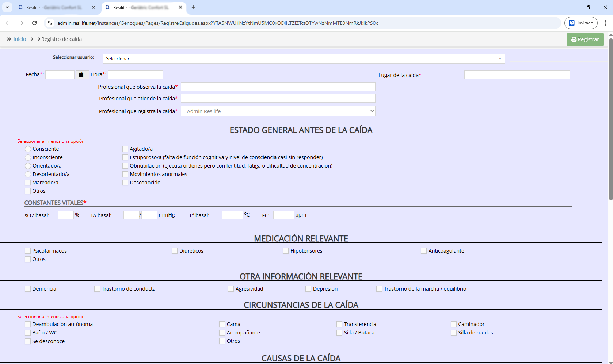Check the Diuréticos checkbox
Image resolution: width=613 pixels, height=364 pixels.
pos(175,251)
